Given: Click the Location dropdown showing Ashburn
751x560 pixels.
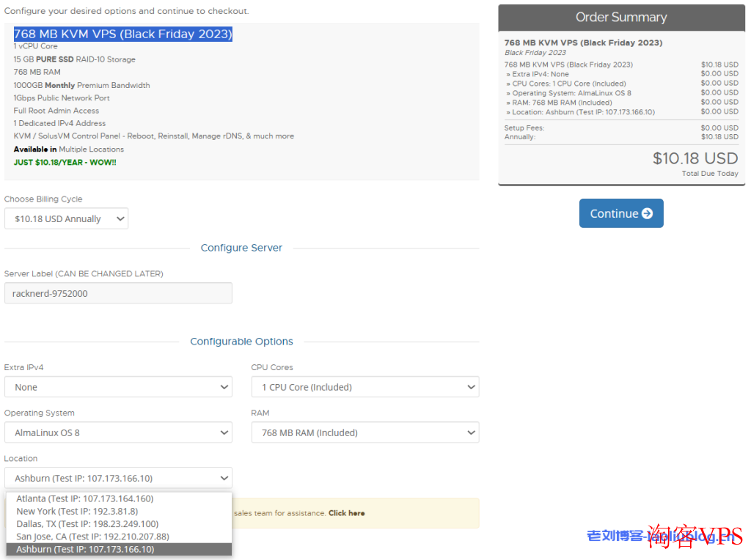Looking at the screenshot, I should tap(118, 478).
